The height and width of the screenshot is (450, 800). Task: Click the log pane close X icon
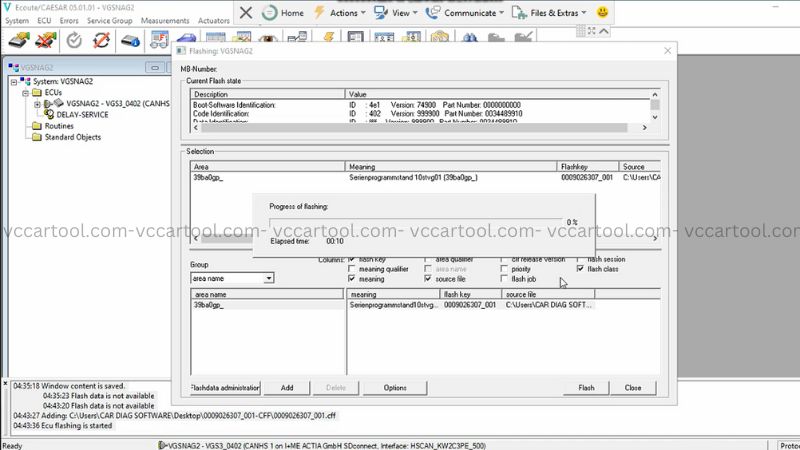(5, 383)
